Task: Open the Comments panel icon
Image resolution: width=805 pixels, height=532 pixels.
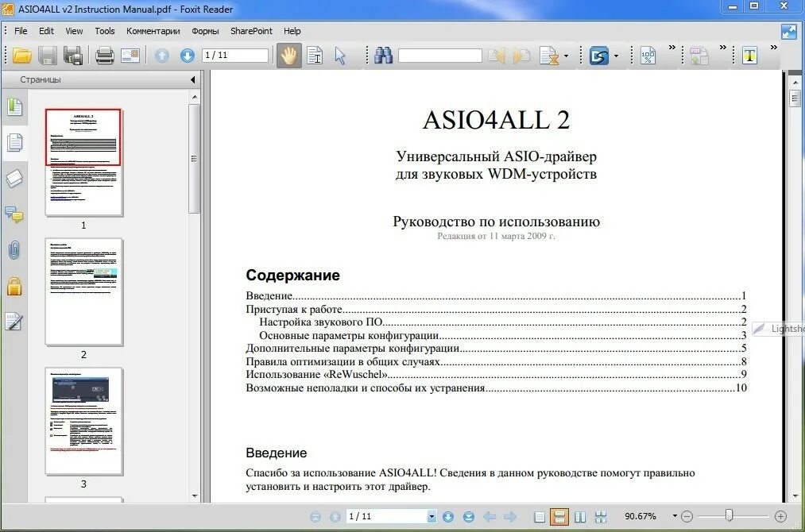Action: tap(14, 214)
